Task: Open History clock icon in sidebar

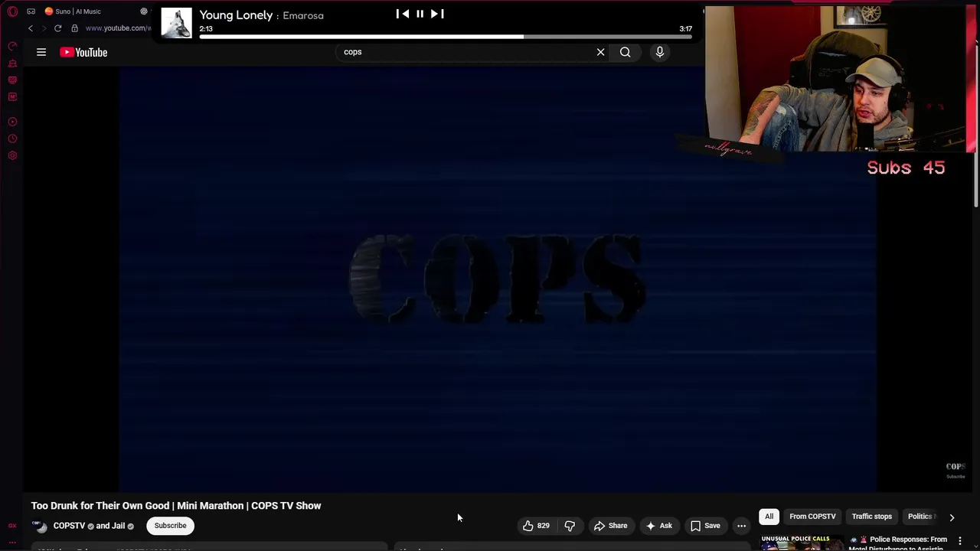Action: tap(12, 139)
